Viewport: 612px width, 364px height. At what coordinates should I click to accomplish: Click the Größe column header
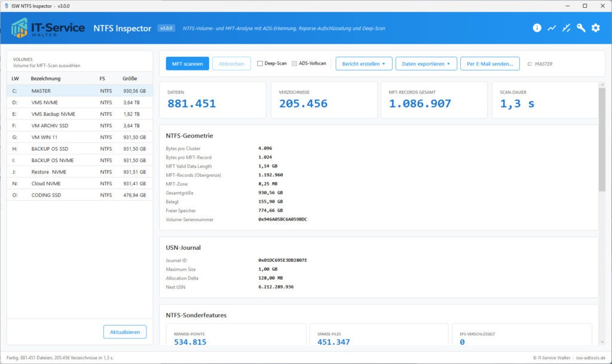point(130,78)
